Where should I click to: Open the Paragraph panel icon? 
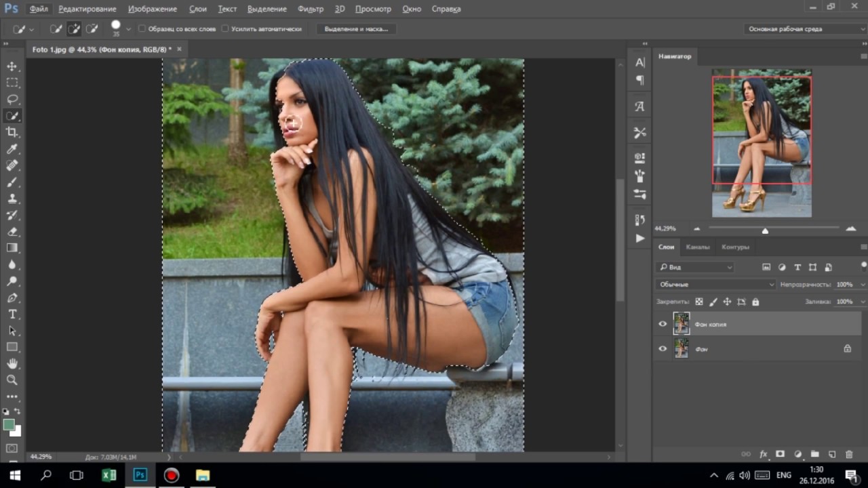639,80
